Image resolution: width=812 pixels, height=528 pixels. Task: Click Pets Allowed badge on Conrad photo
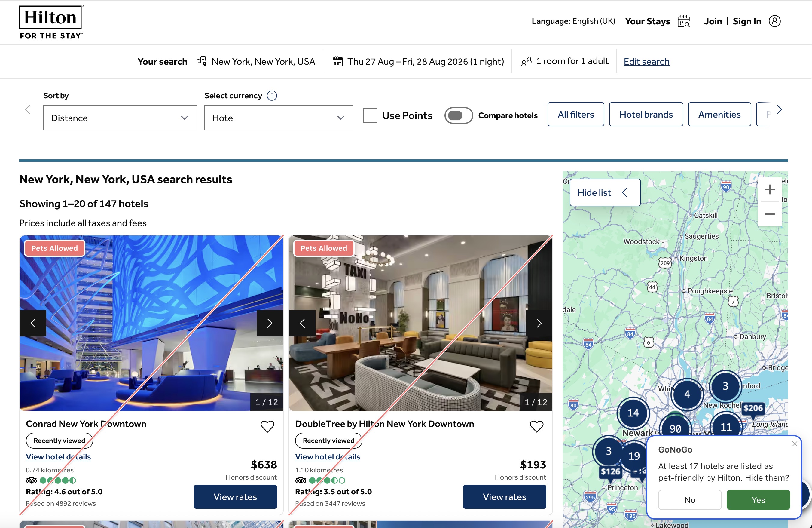(x=55, y=248)
